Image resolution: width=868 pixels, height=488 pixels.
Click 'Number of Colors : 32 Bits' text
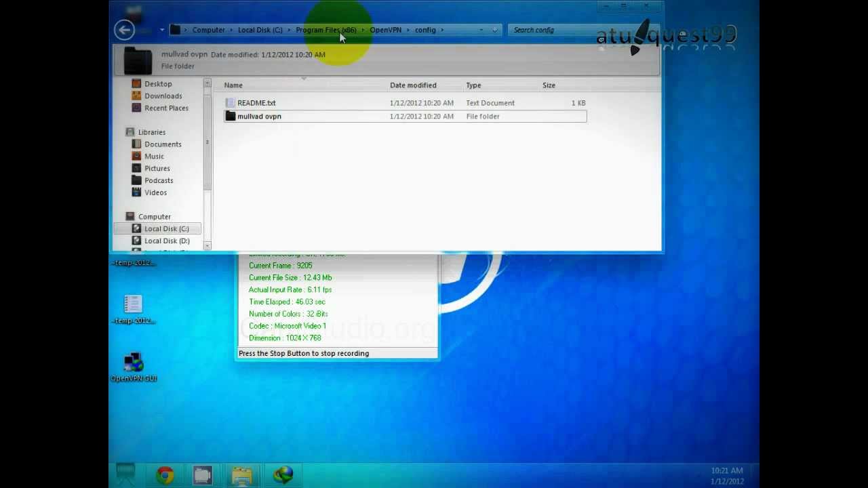click(288, 314)
